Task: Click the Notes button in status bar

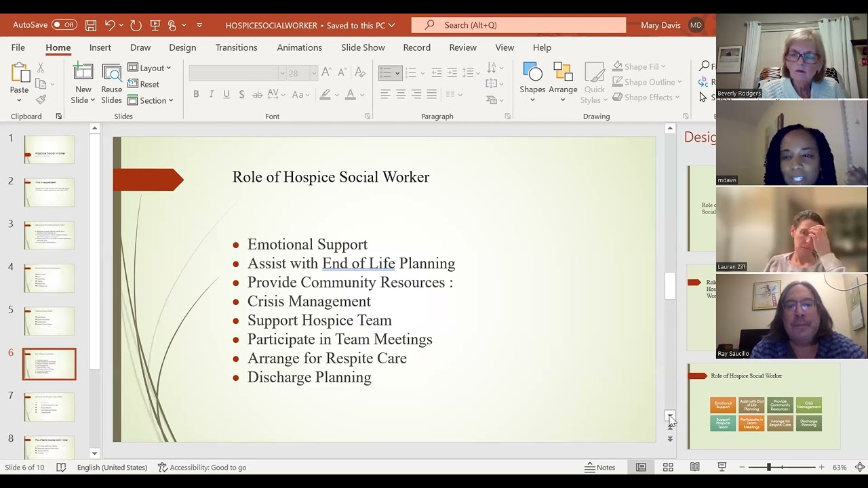Action: [x=600, y=467]
